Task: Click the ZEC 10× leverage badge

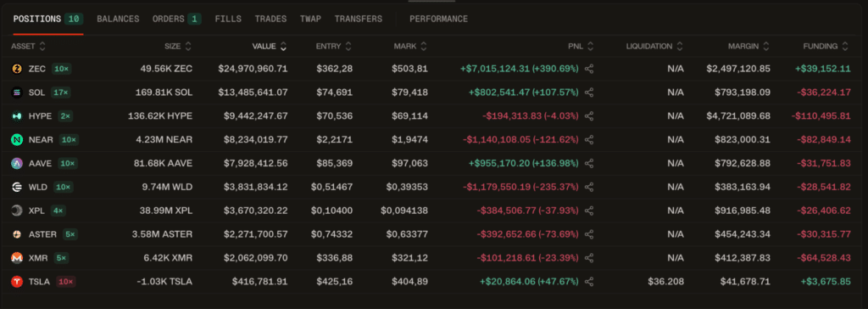Action: click(x=61, y=69)
